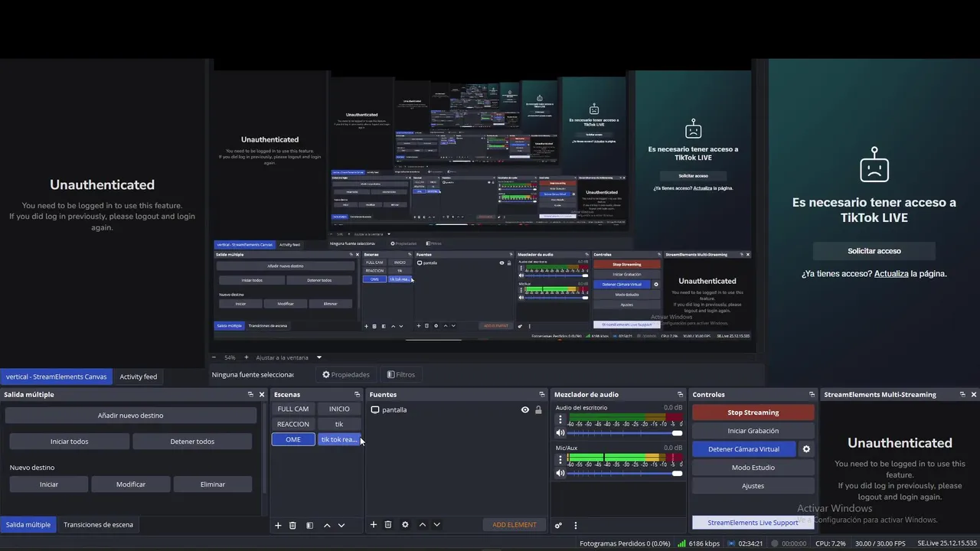Click Modificar under Nuevo destino
Image resolution: width=980 pixels, height=551 pixels.
coord(131,484)
